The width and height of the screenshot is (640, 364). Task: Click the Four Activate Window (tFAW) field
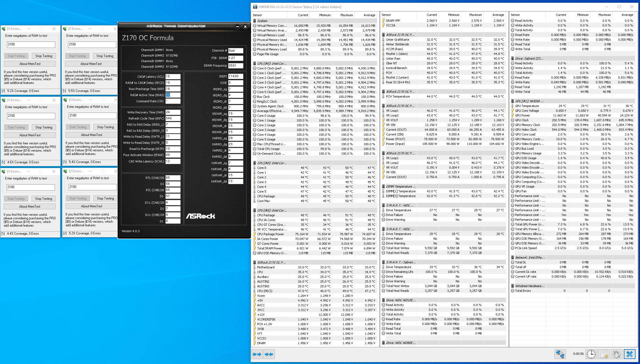click(173, 155)
